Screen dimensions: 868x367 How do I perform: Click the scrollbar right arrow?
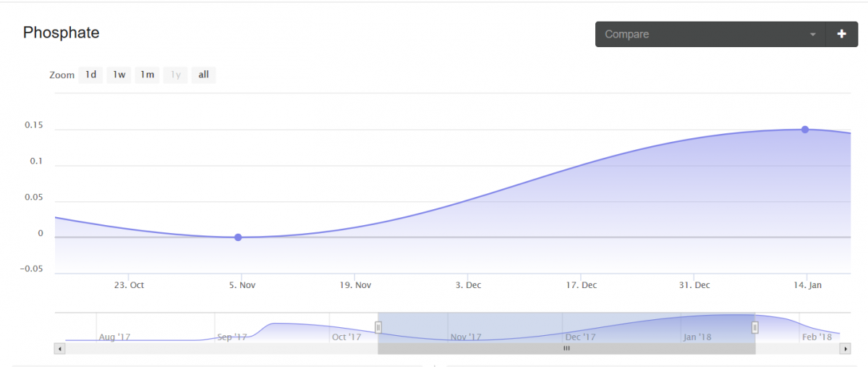(x=845, y=348)
